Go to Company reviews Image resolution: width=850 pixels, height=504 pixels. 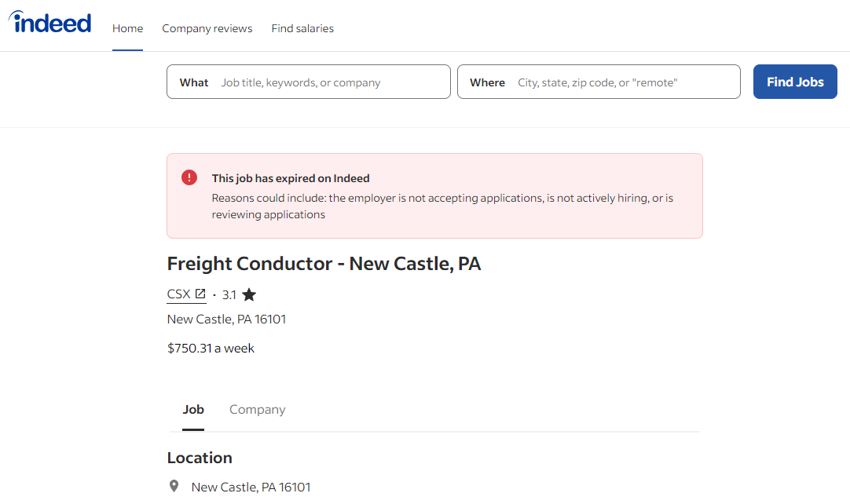pyautogui.click(x=207, y=28)
